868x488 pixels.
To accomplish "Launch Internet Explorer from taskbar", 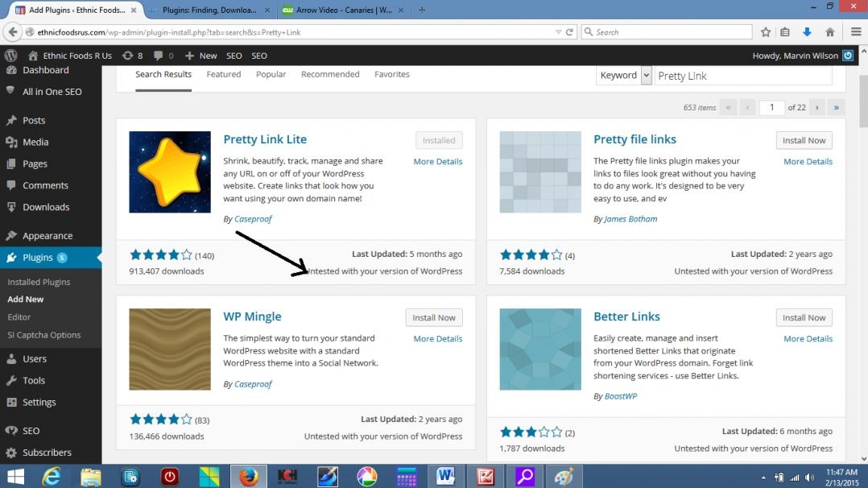I will [x=52, y=477].
